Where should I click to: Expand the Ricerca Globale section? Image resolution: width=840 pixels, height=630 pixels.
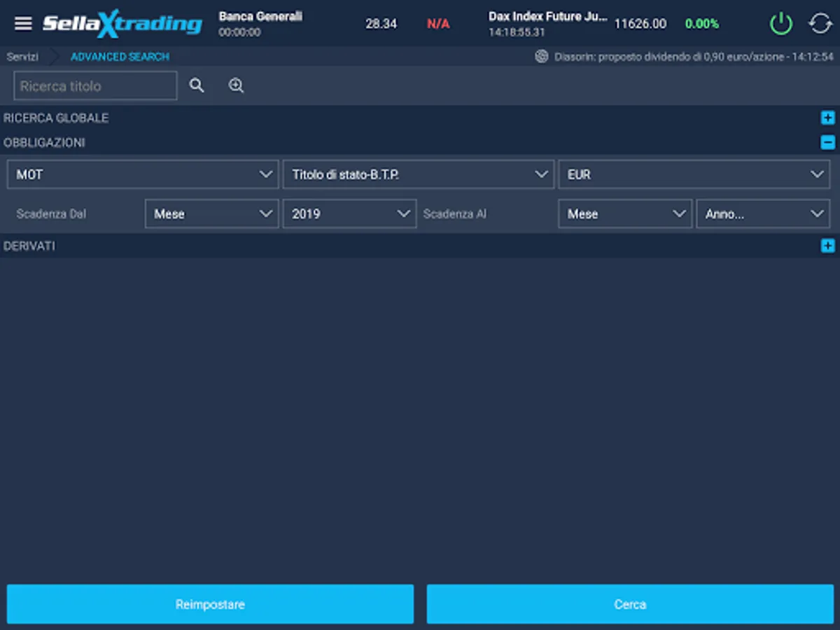(x=828, y=118)
